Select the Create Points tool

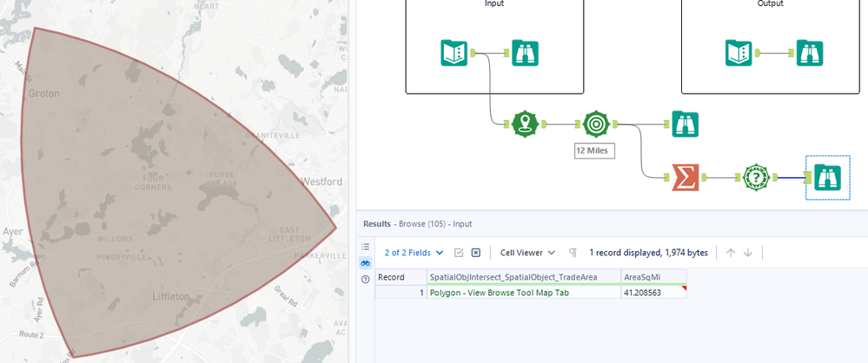pyautogui.click(x=526, y=124)
